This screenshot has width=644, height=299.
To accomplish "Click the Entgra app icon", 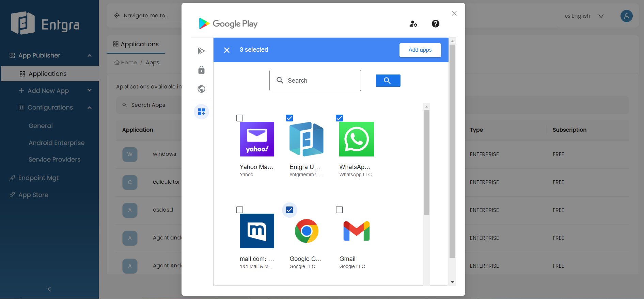I will tap(307, 139).
